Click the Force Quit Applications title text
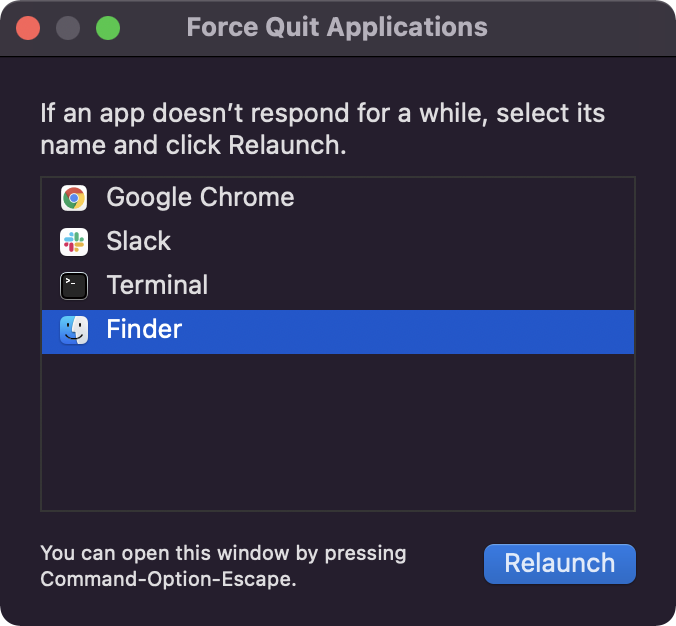The image size is (676, 626). coord(337,27)
